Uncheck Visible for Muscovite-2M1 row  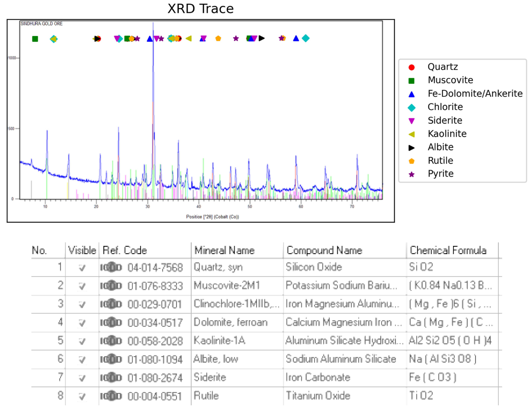tap(82, 286)
